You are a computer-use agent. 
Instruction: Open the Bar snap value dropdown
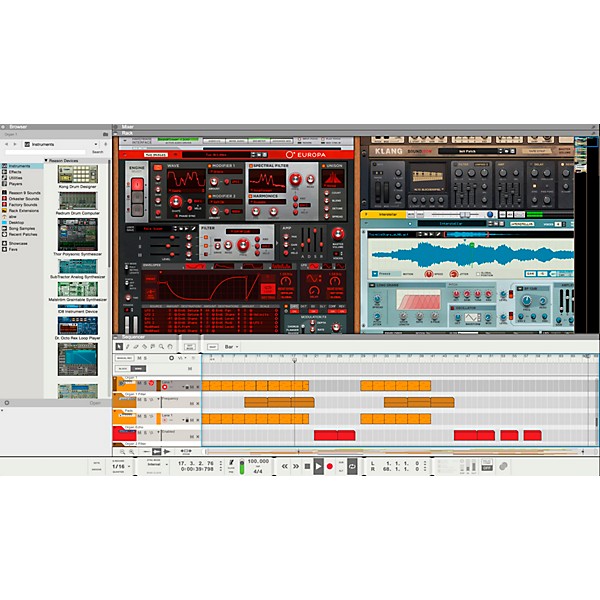tap(232, 347)
